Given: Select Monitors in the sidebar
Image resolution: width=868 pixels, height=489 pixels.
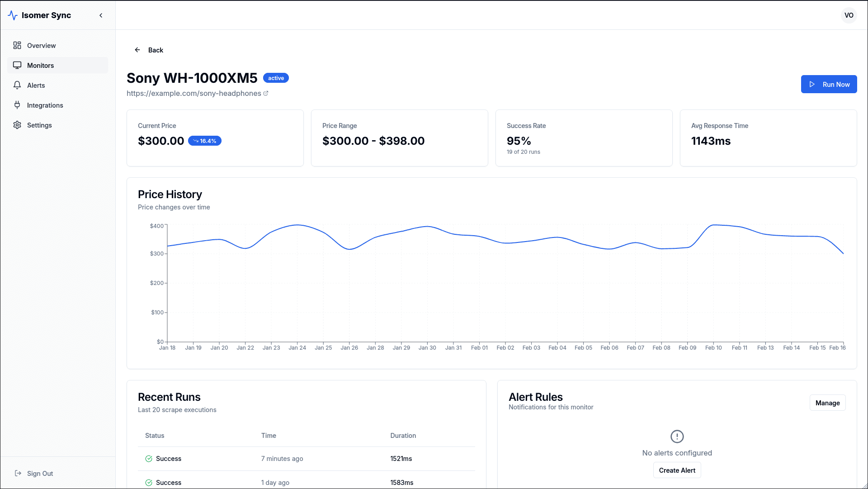Looking at the screenshot, I should 40,66.
